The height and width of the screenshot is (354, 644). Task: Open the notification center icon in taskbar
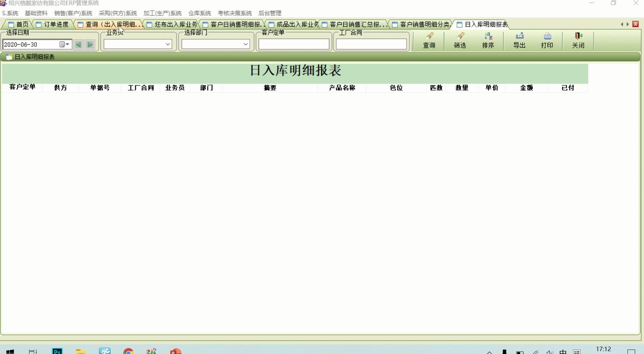tap(631, 351)
